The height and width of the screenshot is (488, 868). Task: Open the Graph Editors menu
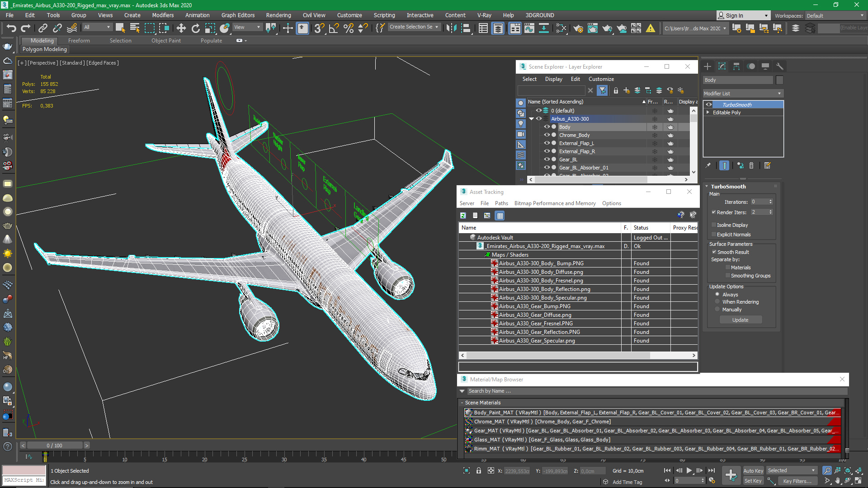[x=238, y=15]
